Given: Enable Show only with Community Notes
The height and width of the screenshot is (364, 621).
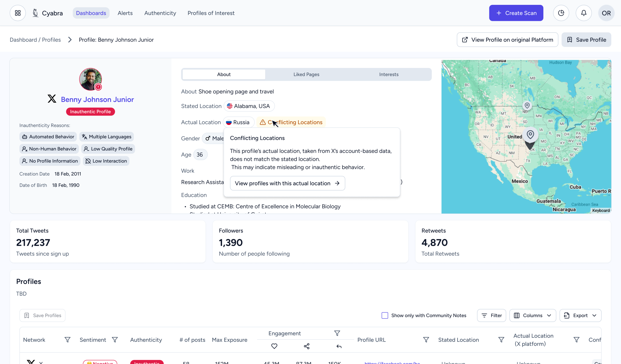Looking at the screenshot, I should pyautogui.click(x=385, y=315).
